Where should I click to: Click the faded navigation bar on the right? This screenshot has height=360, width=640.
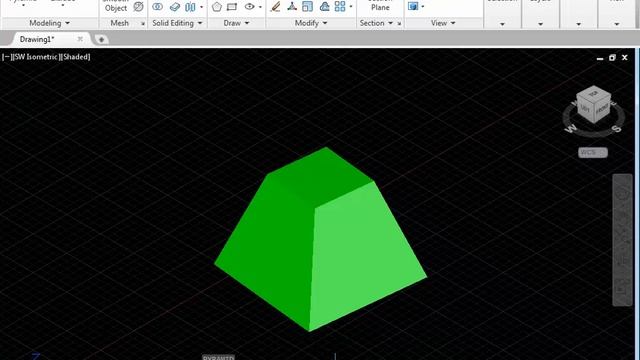(x=622, y=240)
